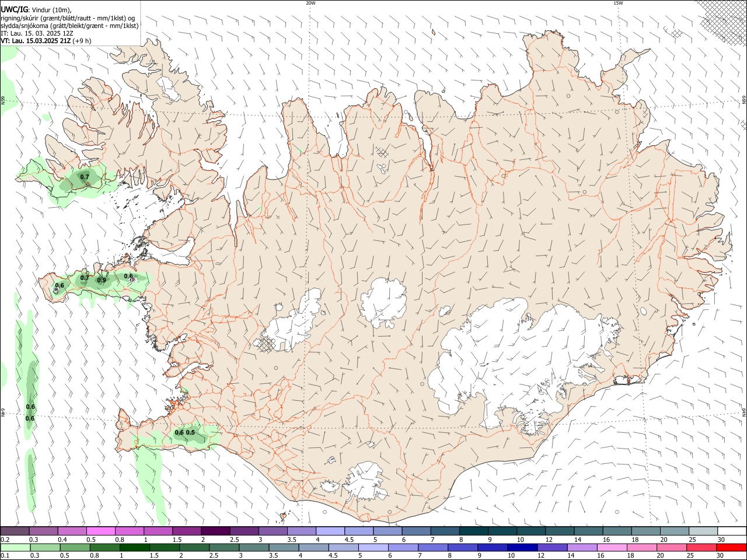Screen dimensions: 747x560
Task: Click the cross-hatched patch west of Langjökull
Action: 266,345
